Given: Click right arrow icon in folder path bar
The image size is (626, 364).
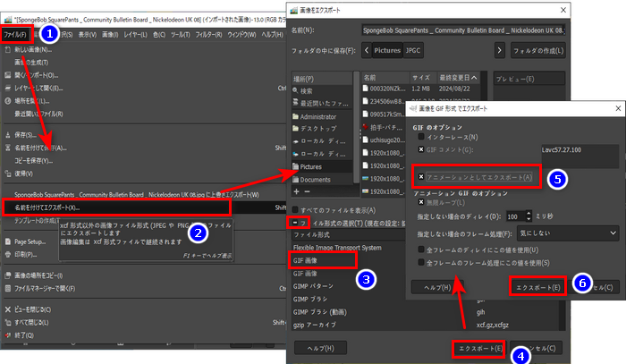Looking at the screenshot, I should (x=498, y=51).
